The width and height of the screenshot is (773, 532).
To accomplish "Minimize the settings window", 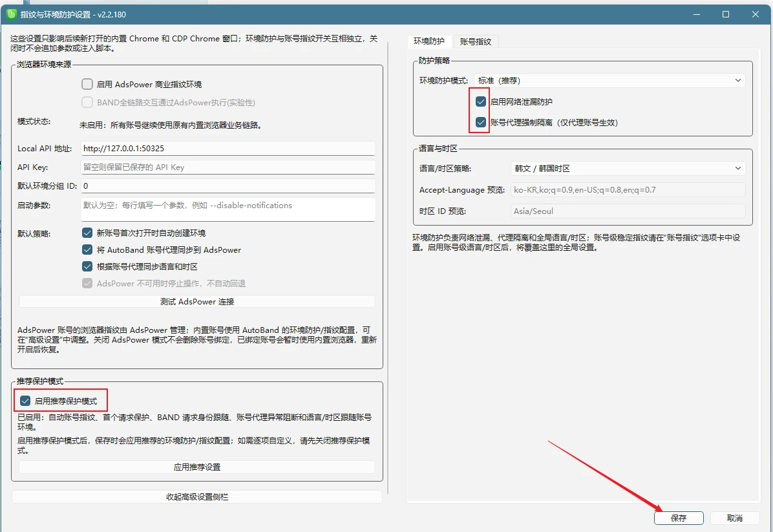I will 697,14.
